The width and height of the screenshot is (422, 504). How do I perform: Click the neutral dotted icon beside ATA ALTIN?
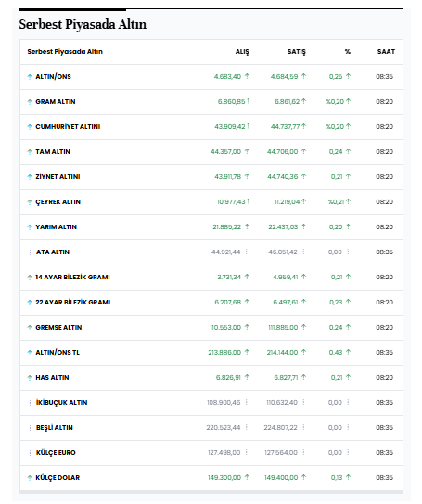(x=30, y=252)
